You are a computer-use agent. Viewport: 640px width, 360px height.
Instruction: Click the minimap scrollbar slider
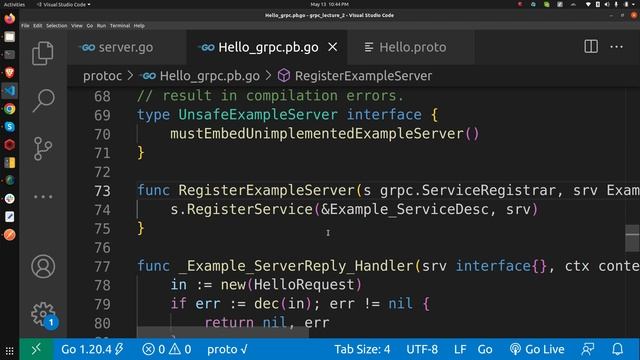click(632, 238)
